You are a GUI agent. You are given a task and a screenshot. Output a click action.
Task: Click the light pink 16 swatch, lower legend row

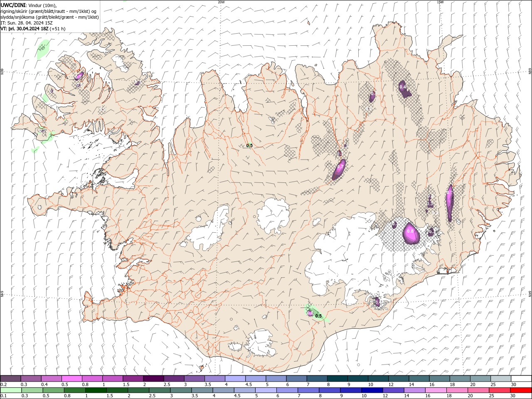[436, 390]
